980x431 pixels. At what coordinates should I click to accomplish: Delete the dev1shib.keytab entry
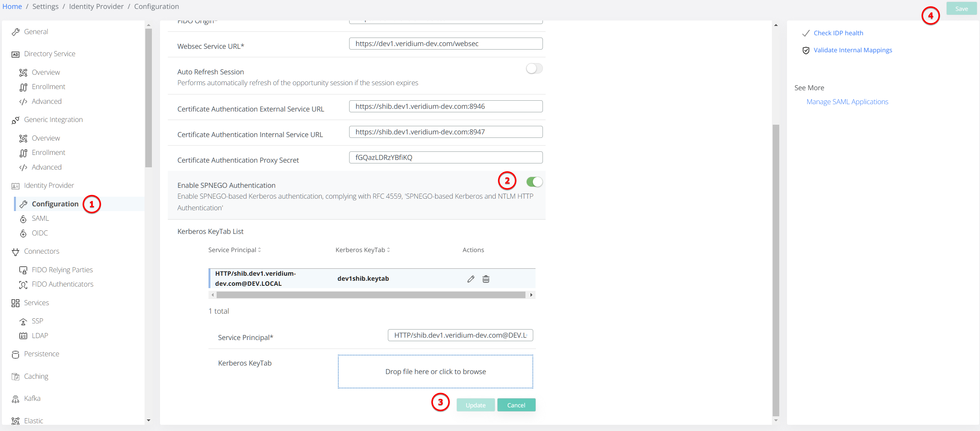tap(486, 278)
